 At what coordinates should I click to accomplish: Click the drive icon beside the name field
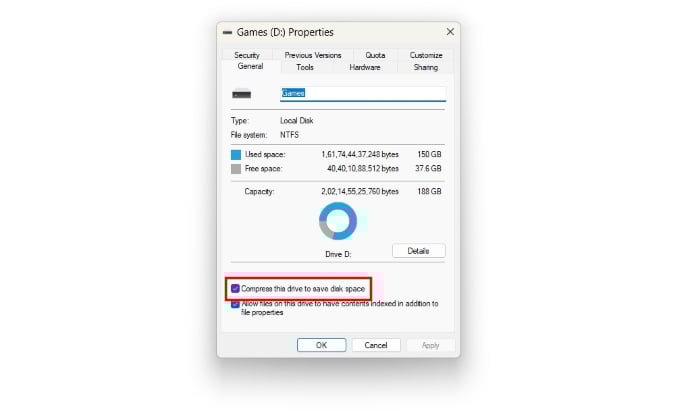[x=242, y=93]
